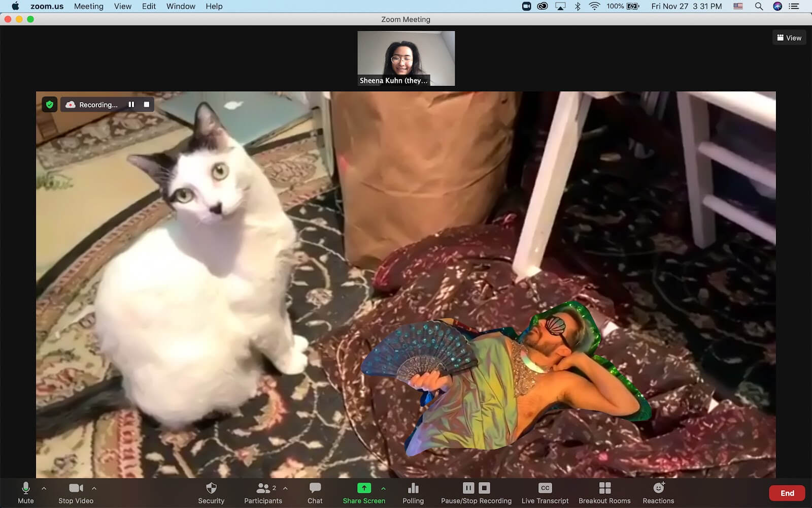
Task: Stop recording from bottom toolbar
Action: (x=484, y=488)
